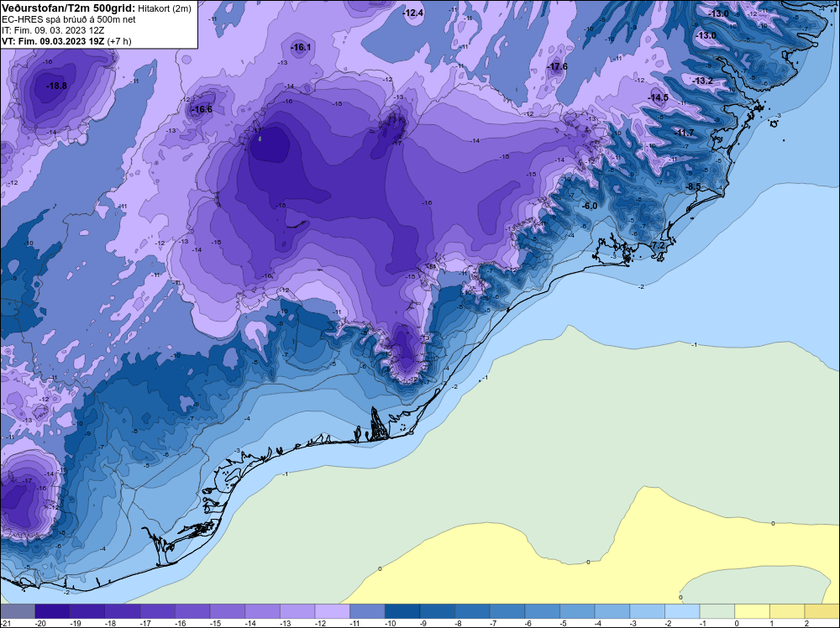
Task: Click the bold -7.2 temperature label
Action: 658,245
